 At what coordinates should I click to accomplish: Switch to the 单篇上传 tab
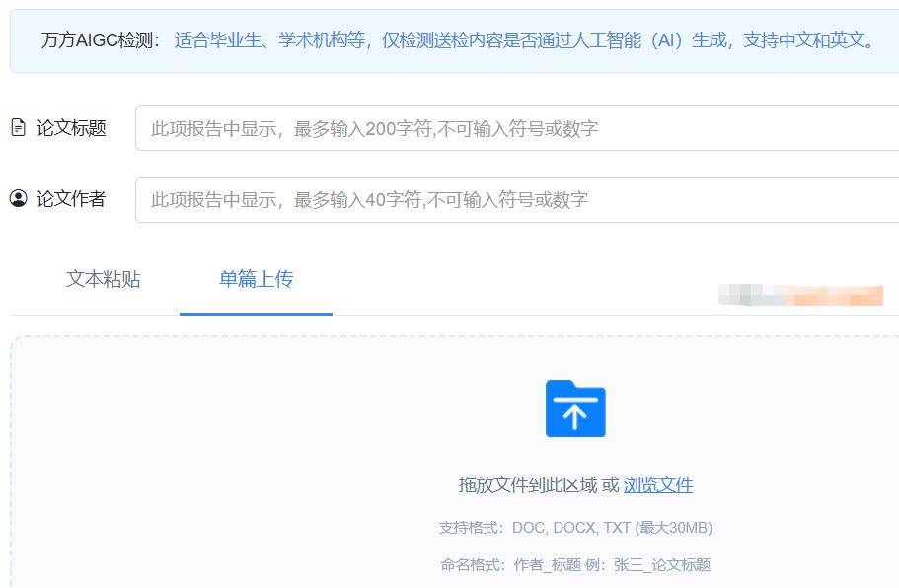coord(255,280)
